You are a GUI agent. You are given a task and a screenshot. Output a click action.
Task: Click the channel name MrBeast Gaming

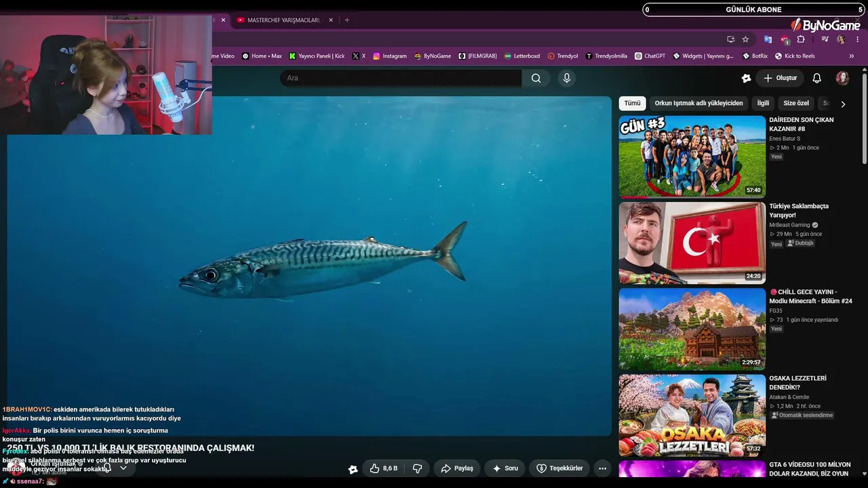point(789,225)
